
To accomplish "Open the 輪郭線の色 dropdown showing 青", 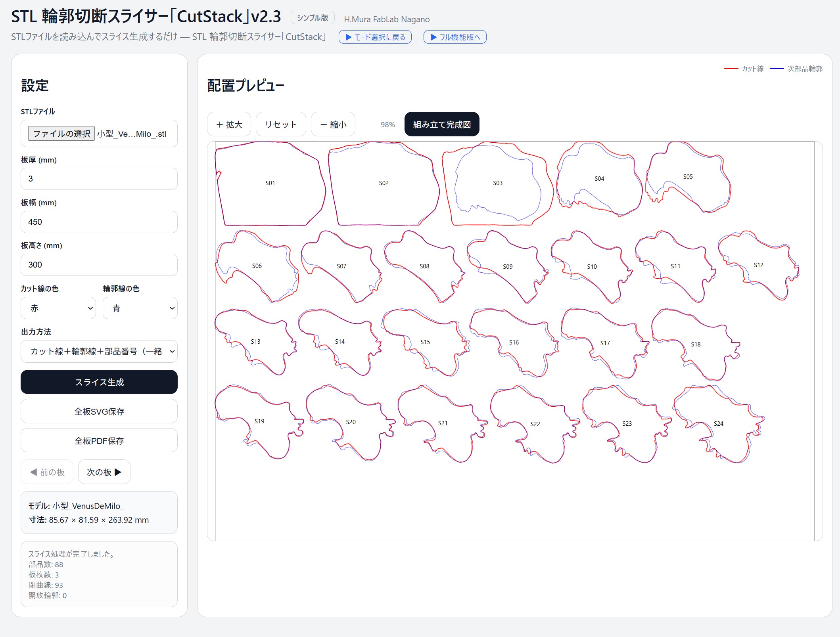I will 140,308.
